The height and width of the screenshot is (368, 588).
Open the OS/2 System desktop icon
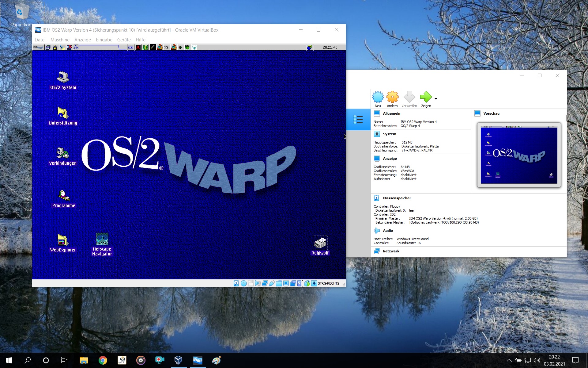point(63,80)
